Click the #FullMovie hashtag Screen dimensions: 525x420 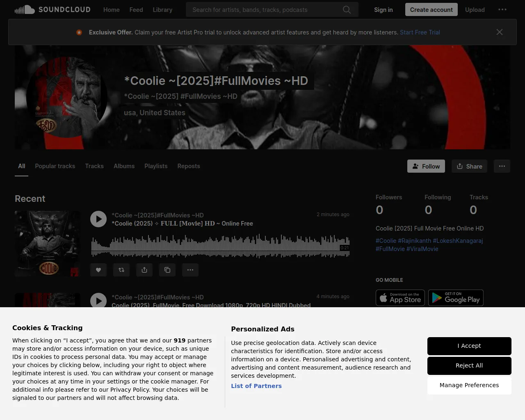pos(390,249)
